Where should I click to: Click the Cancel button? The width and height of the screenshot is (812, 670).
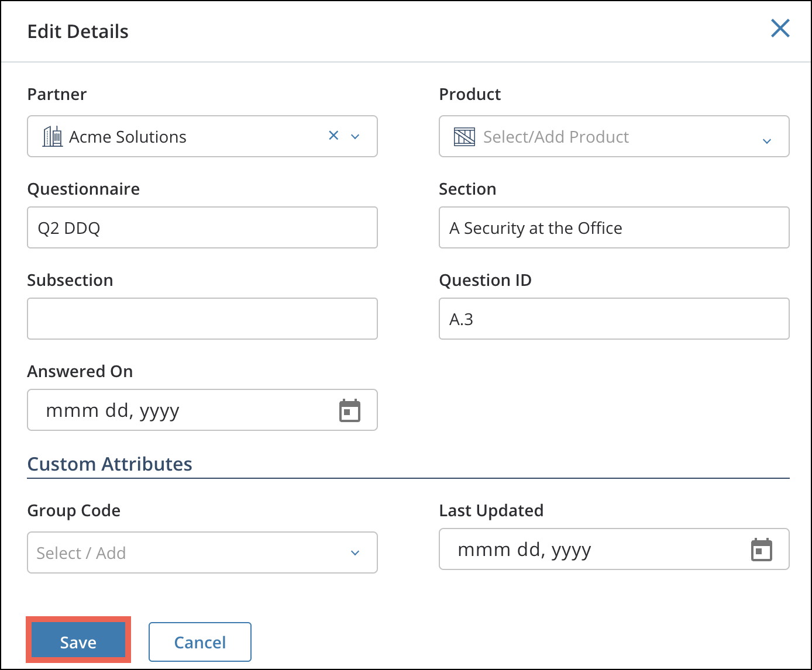click(200, 642)
